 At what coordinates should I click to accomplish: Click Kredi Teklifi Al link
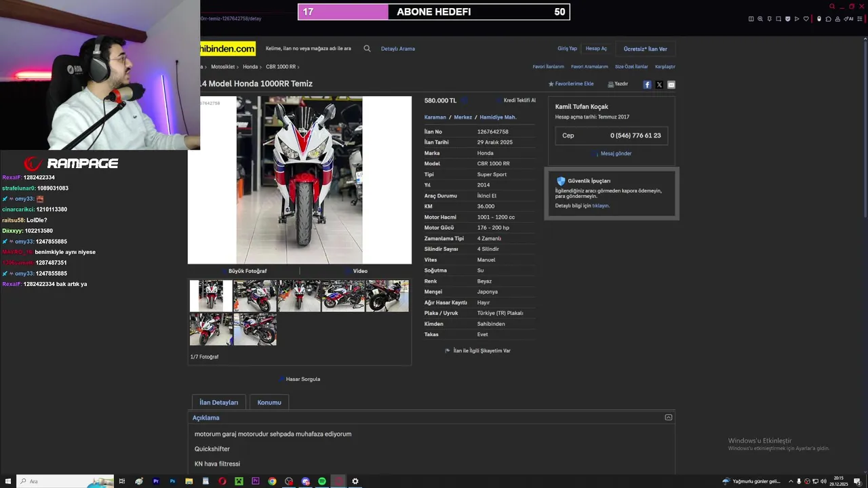pos(519,100)
